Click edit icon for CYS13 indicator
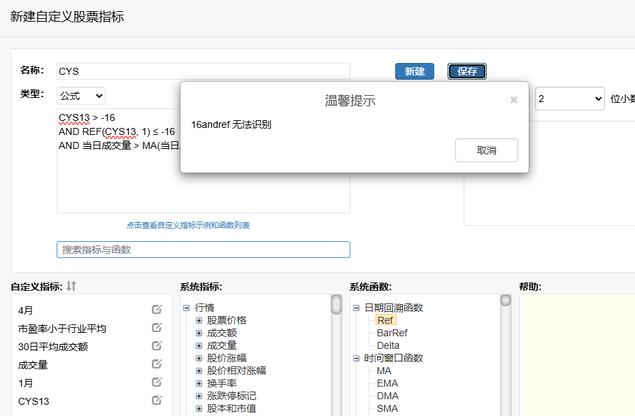This screenshot has width=635, height=416. [156, 400]
